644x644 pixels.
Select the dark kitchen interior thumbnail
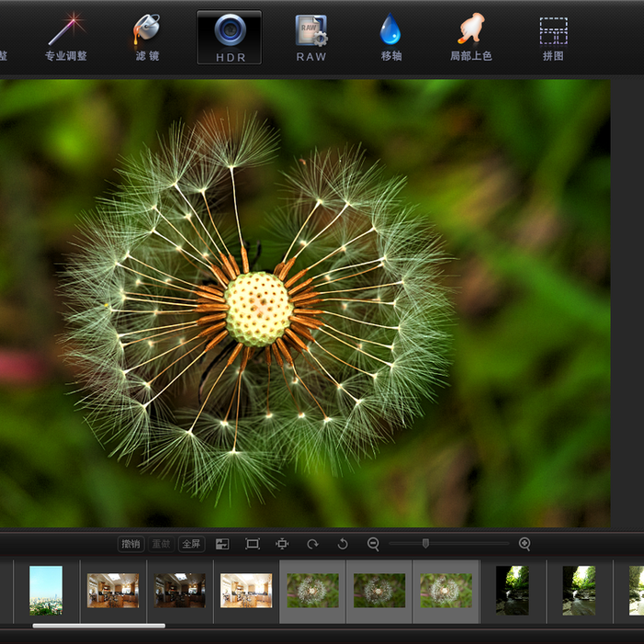pyautogui.click(x=179, y=590)
